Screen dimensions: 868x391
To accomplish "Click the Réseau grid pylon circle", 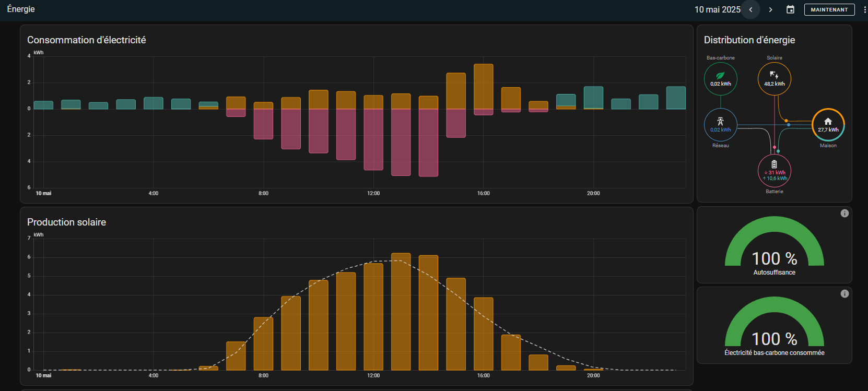I will point(720,125).
